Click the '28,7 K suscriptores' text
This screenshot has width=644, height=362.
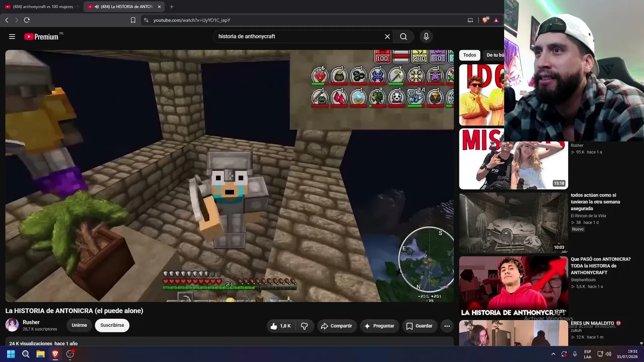coord(40,329)
